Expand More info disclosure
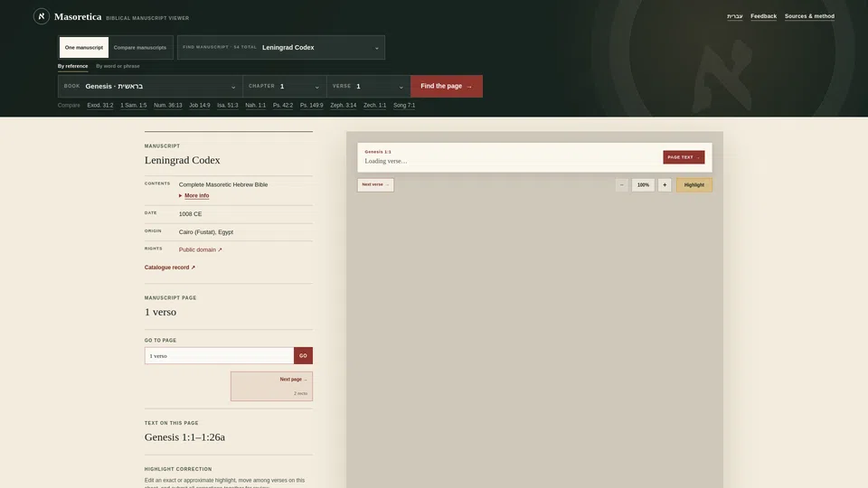The height and width of the screenshot is (488, 868). click(193, 195)
